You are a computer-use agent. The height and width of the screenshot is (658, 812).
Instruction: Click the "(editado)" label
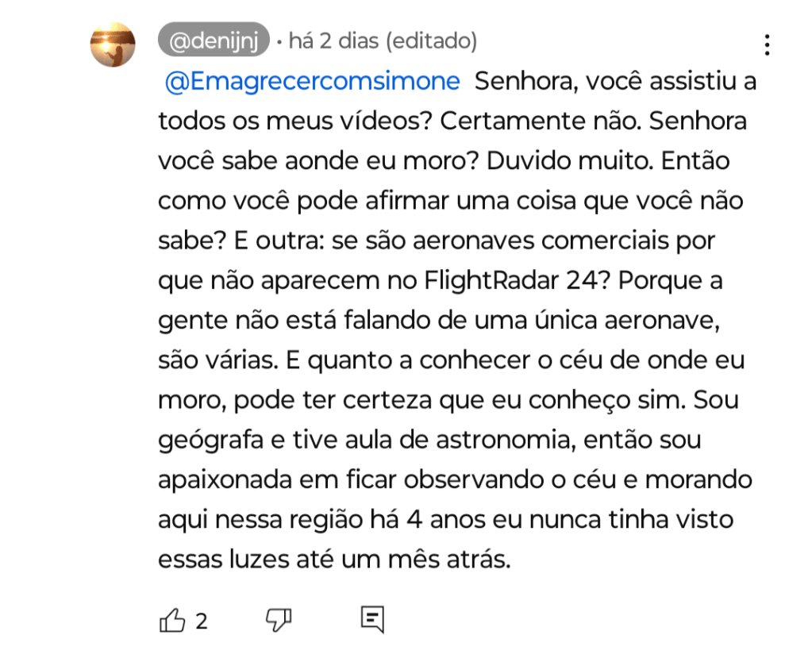pyautogui.click(x=432, y=40)
